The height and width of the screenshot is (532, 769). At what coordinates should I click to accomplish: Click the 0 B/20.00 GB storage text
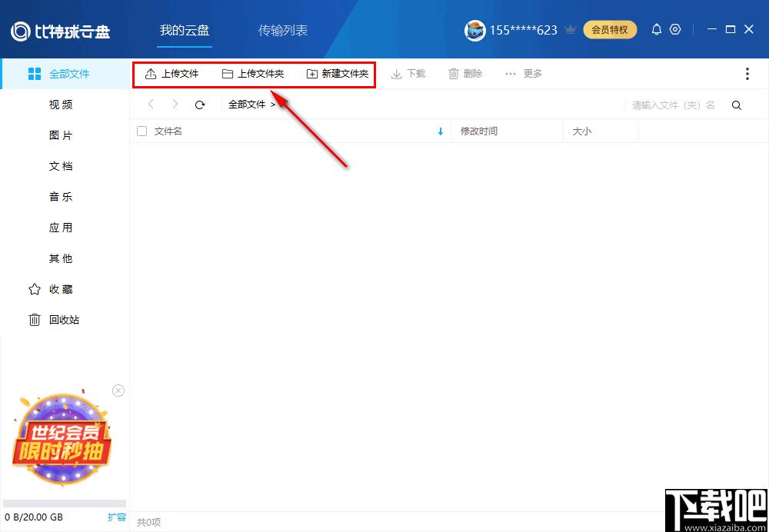coord(34,517)
